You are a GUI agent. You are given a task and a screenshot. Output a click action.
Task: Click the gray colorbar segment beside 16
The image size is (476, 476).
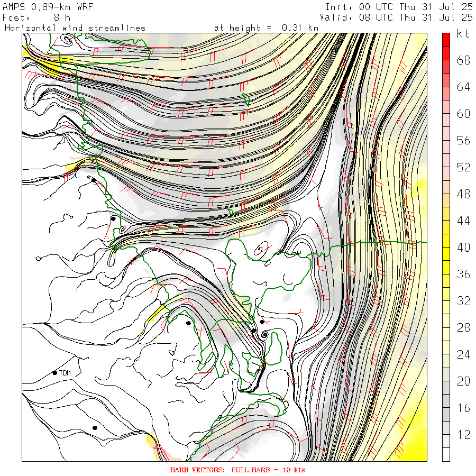(x=446, y=414)
